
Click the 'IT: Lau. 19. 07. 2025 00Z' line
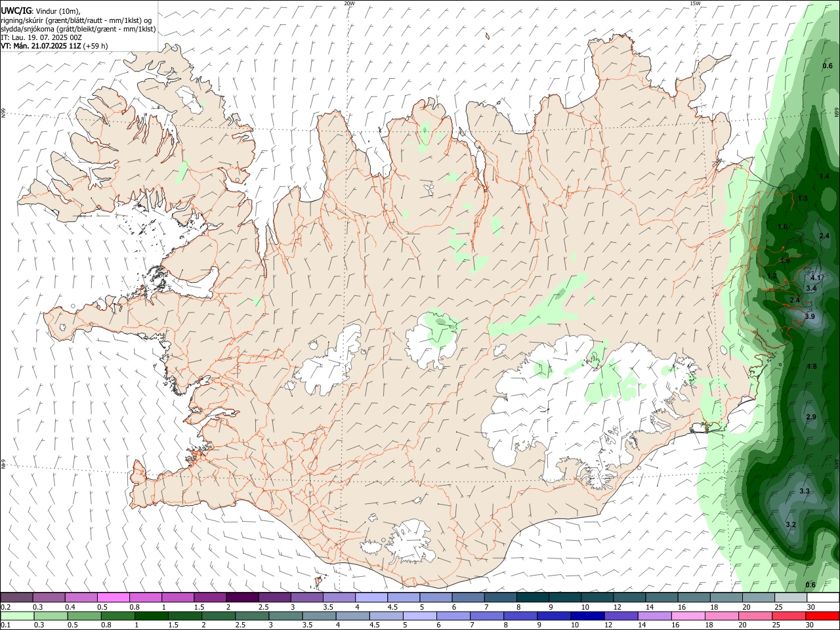[41, 37]
